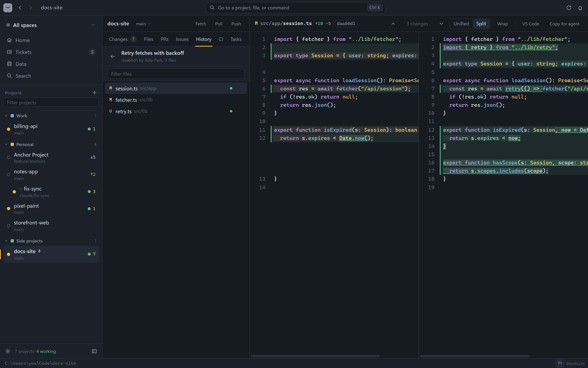This screenshot has width=588, height=368.
Task: Open settings gear icon in sidebar footer
Action: [8, 351]
